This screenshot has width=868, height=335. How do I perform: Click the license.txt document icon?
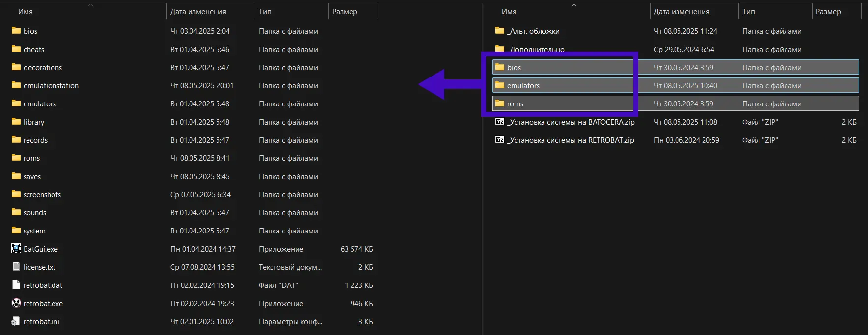point(16,267)
